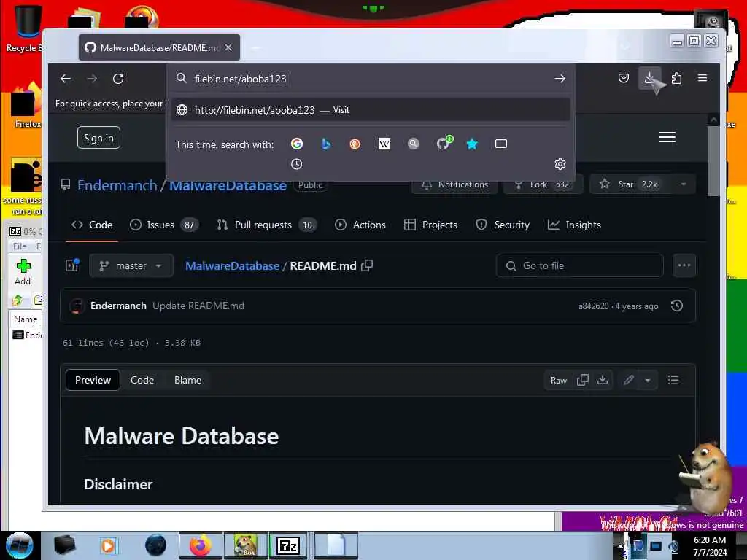Open the 7-Zip taskbar button
747x560 pixels.
tap(288, 545)
